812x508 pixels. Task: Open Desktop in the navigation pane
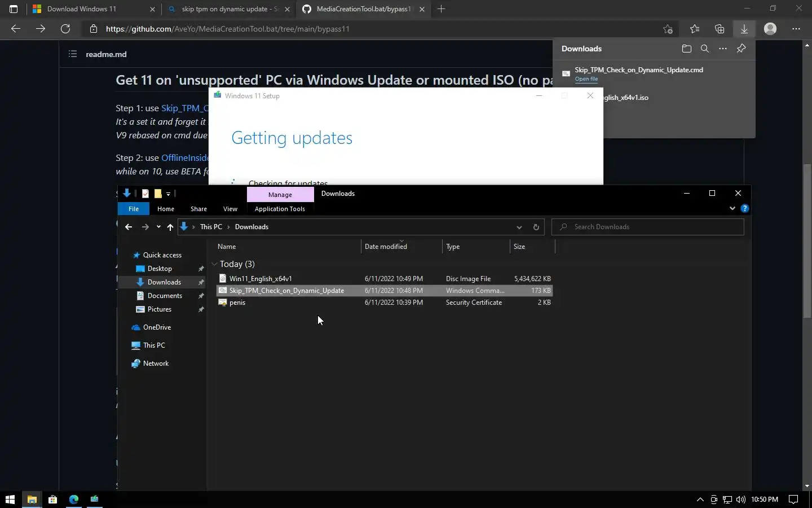pos(160,269)
